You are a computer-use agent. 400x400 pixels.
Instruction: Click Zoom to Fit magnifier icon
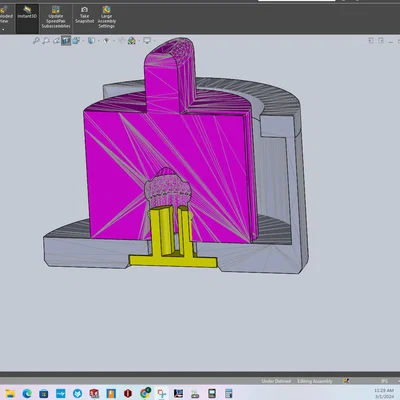36,41
